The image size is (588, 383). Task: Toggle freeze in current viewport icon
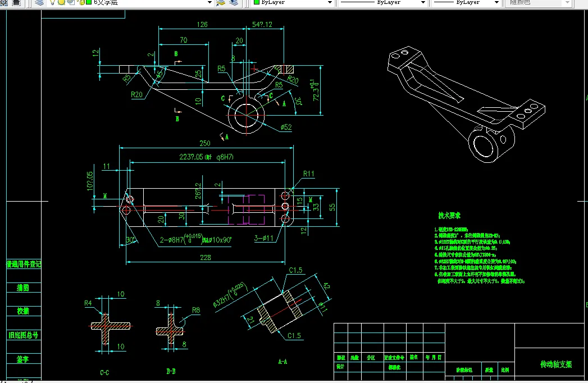pyautogui.click(x=70, y=2)
